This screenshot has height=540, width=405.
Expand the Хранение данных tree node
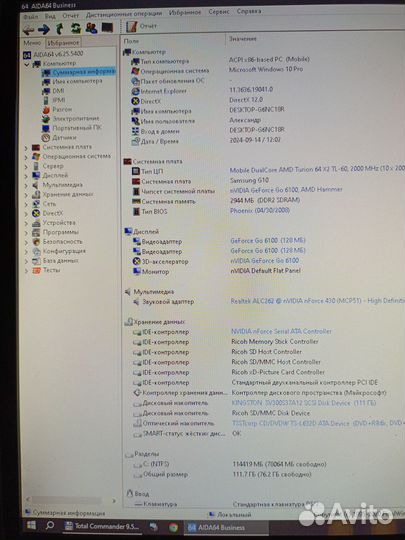26,195
